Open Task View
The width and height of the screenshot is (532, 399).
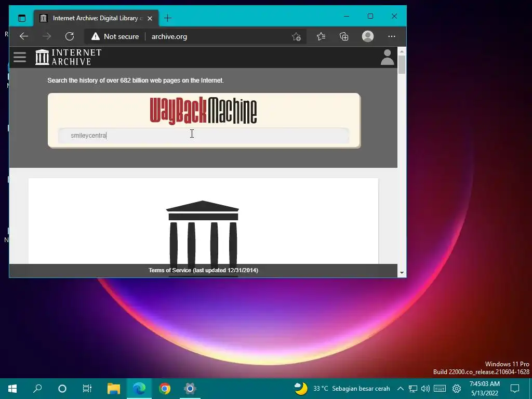click(x=87, y=389)
